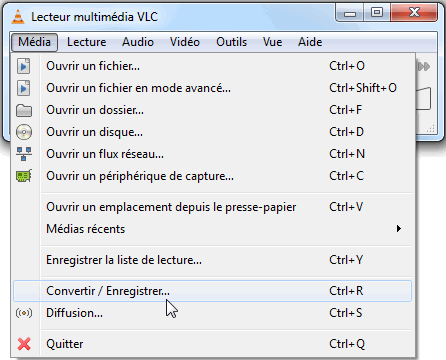The width and height of the screenshot is (446, 360).
Task: Open the Vidéo menu
Action: [x=185, y=42]
